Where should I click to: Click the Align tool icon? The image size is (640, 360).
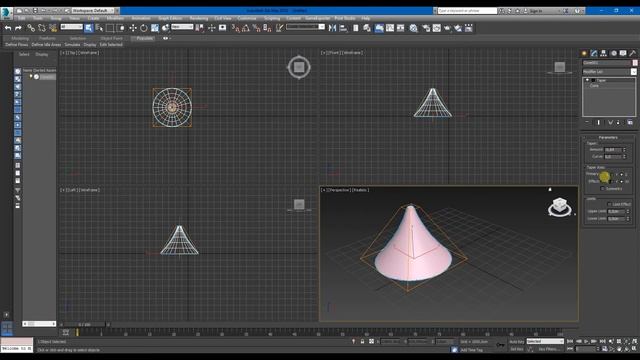coord(343,28)
